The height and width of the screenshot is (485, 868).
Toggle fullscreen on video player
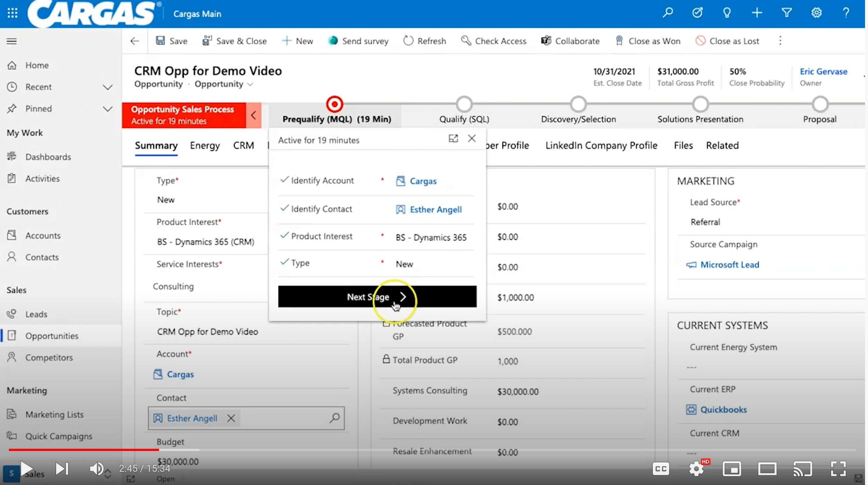[x=838, y=469]
